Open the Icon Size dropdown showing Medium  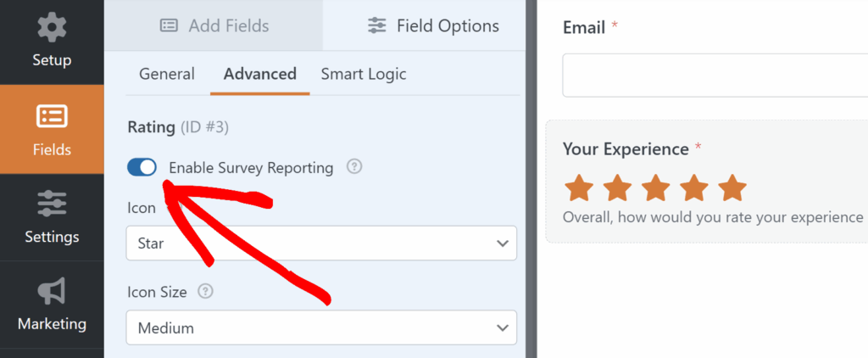click(320, 327)
